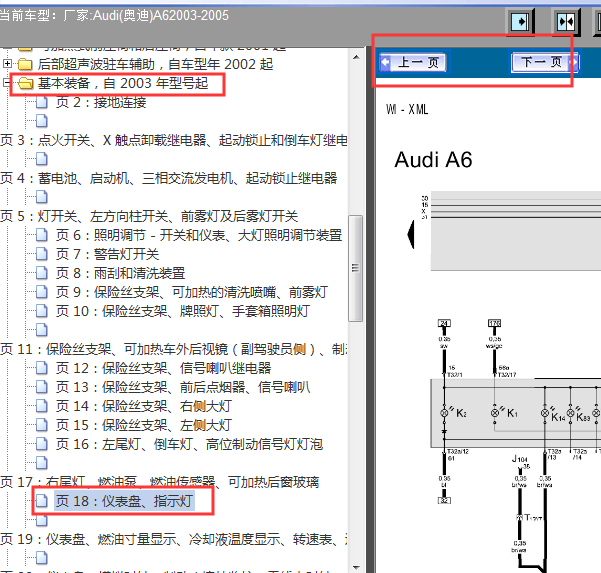
Task: Open 页 9：保险丝支架、可加热的清洗喷嘴
Action: coord(192,292)
